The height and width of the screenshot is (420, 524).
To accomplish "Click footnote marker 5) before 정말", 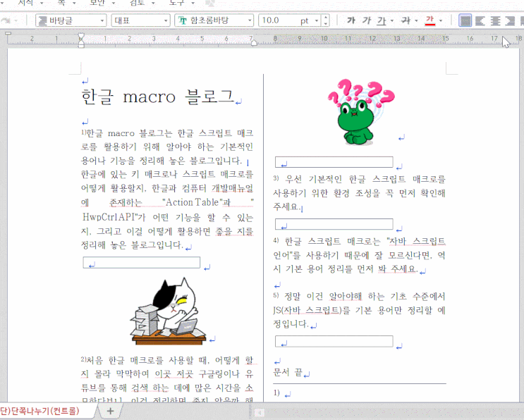I will coord(276,295).
